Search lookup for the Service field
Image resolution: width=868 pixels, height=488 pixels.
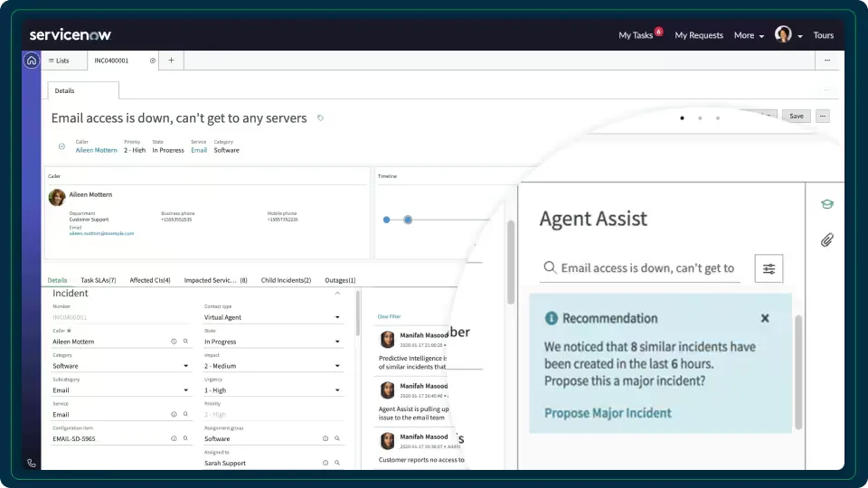(185, 415)
